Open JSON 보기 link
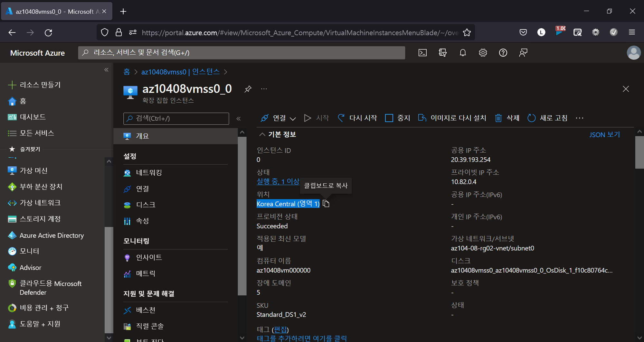Viewport: 644px width, 342px height. tap(604, 135)
